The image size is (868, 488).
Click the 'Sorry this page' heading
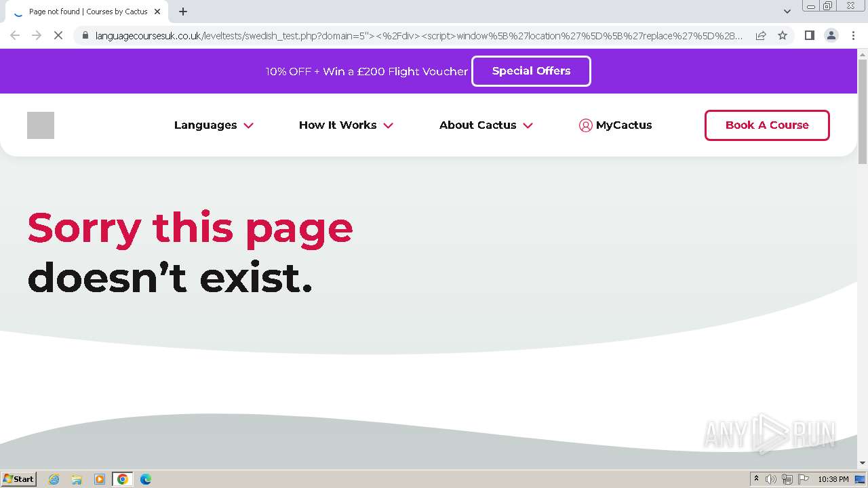point(191,228)
